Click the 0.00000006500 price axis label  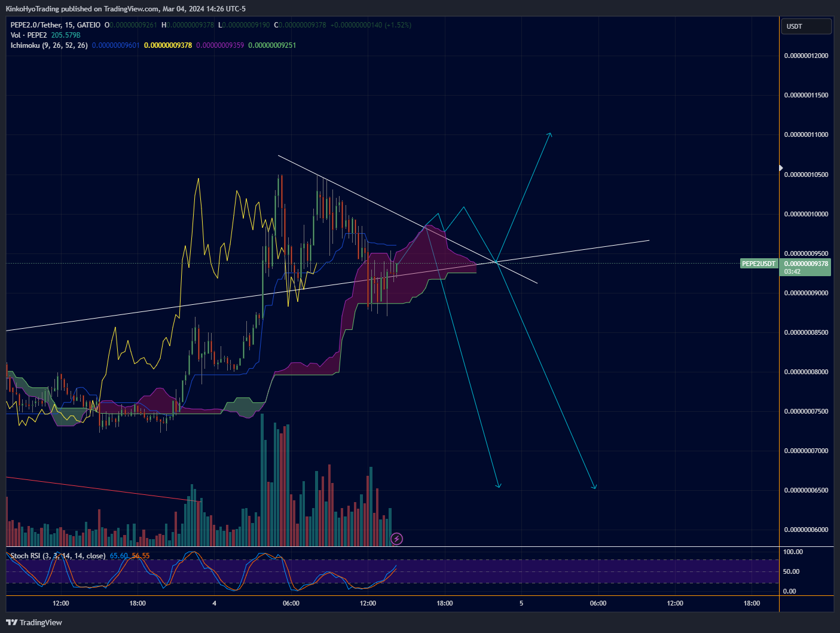tap(806, 490)
